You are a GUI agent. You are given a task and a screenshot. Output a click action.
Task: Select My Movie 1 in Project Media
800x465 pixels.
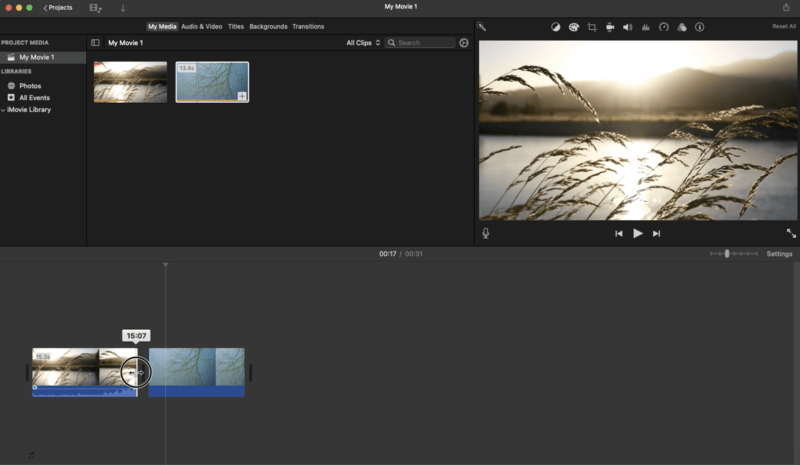tap(43, 57)
